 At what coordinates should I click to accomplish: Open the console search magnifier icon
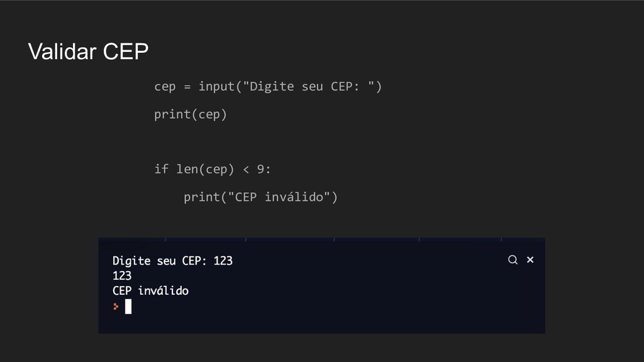[513, 260]
